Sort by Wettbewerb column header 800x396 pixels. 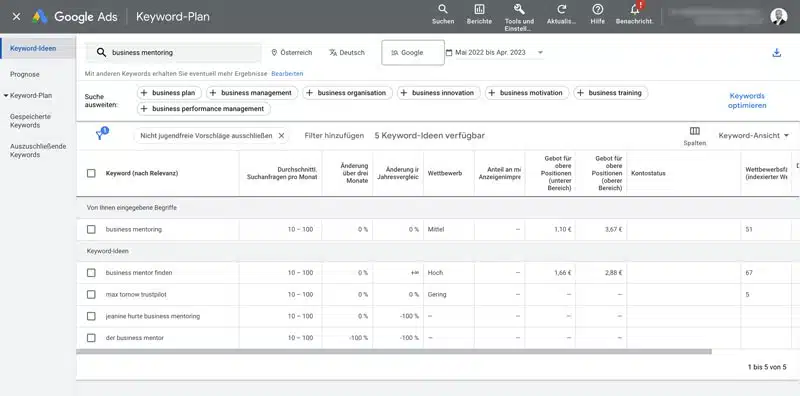click(x=445, y=174)
